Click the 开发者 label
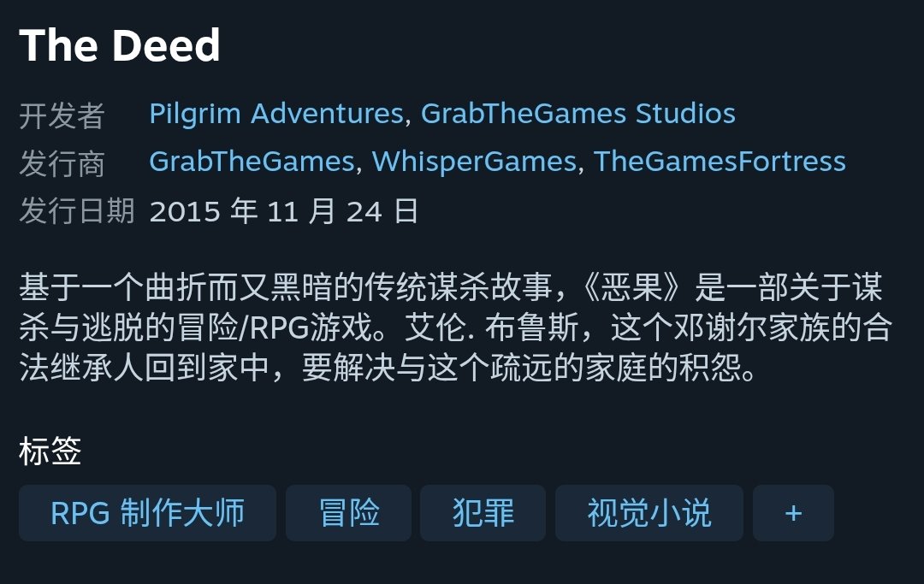924x584 pixels. click(62, 115)
